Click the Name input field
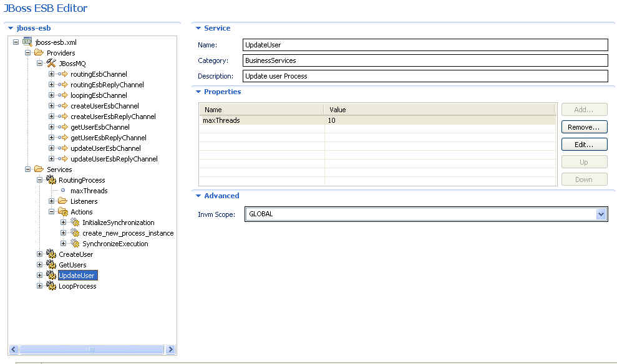 tap(374, 45)
